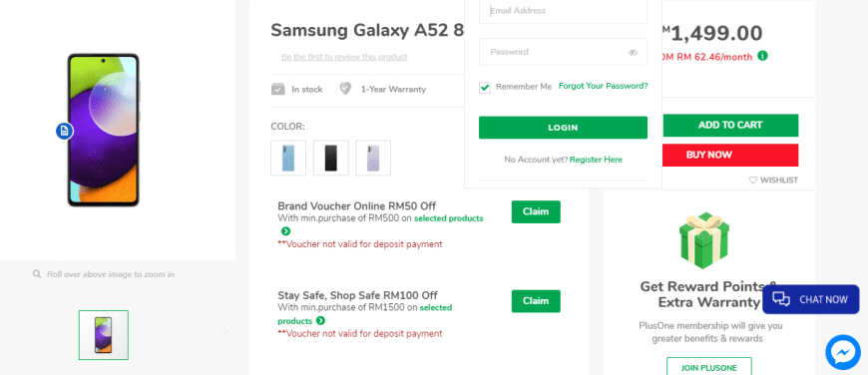Screen dimensions: 868x375
Task: Select the phone thumbnail below main image
Action: tap(104, 335)
